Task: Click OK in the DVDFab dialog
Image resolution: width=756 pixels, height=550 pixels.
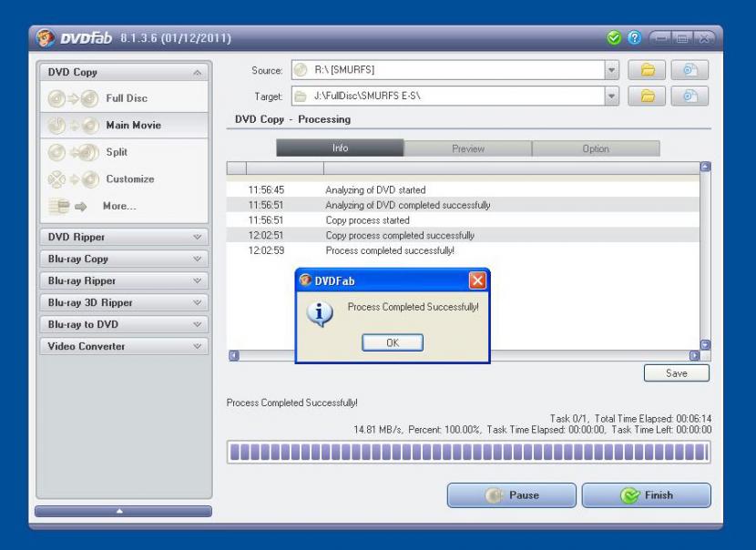Action: tap(393, 342)
